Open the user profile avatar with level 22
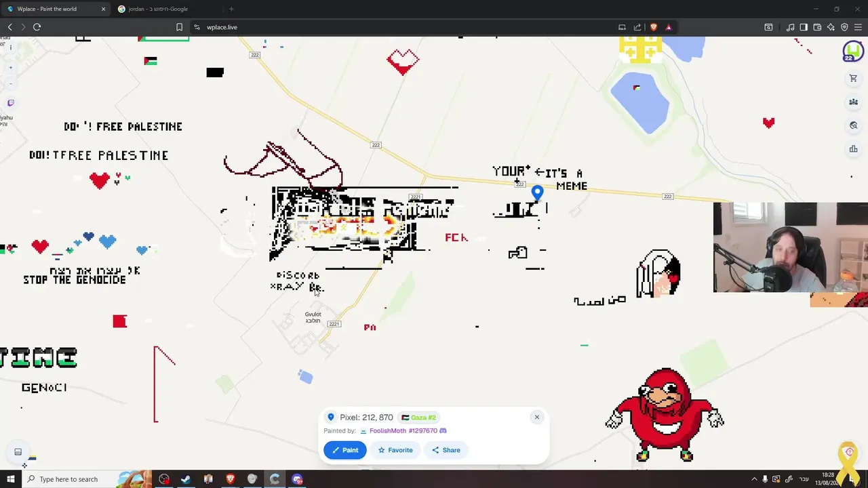This screenshot has height=488, width=868. (x=852, y=52)
